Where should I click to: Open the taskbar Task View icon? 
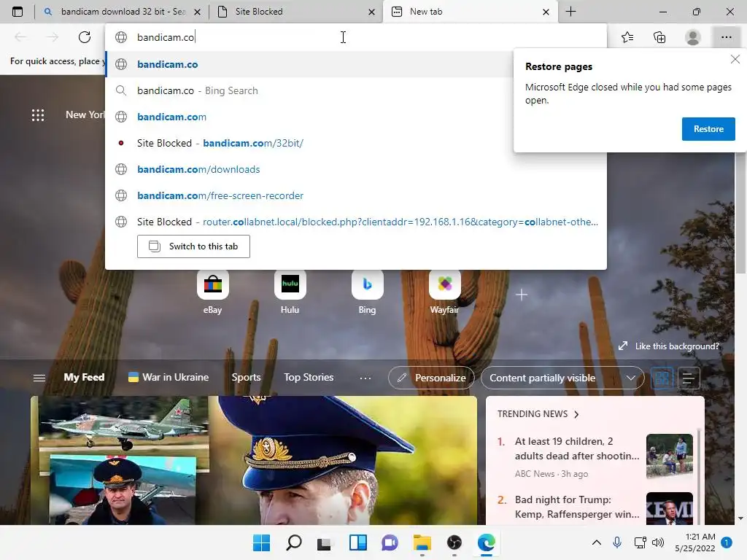tap(325, 542)
